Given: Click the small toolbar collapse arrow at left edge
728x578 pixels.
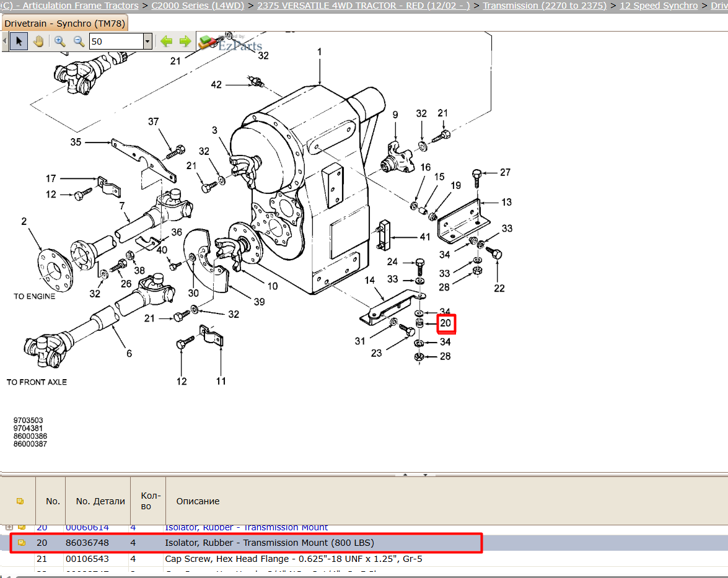Looking at the screenshot, I should coord(4,42).
